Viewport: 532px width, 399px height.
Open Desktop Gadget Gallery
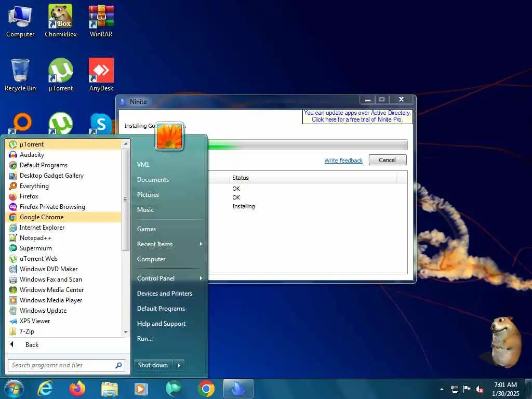pyautogui.click(x=63, y=176)
